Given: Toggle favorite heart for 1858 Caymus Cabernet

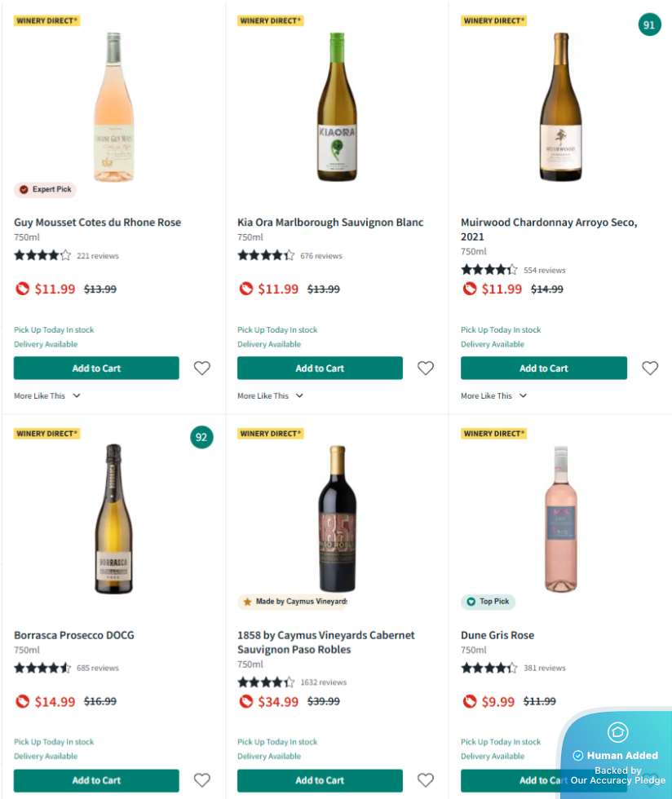Looking at the screenshot, I should coord(426,780).
